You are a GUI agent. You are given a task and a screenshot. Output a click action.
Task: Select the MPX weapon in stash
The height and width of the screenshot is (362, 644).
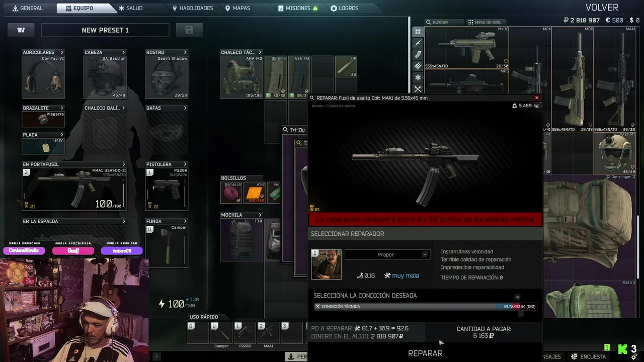(530, 79)
